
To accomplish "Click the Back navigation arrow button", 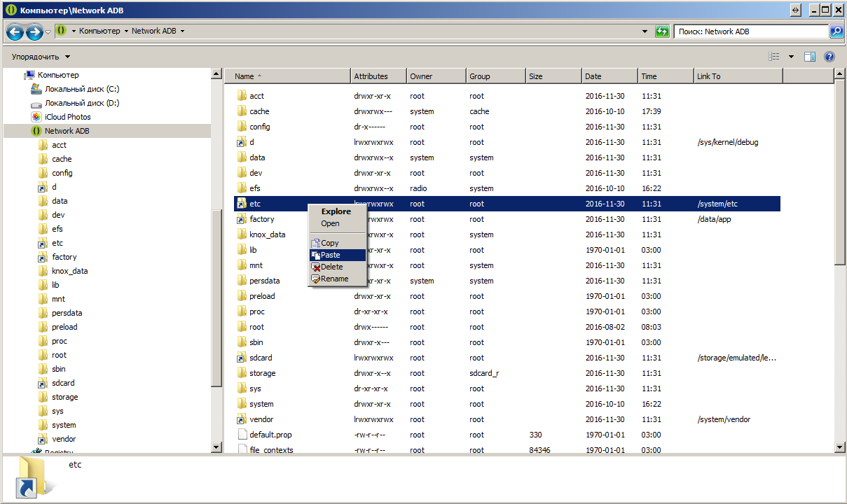I will 15,31.
